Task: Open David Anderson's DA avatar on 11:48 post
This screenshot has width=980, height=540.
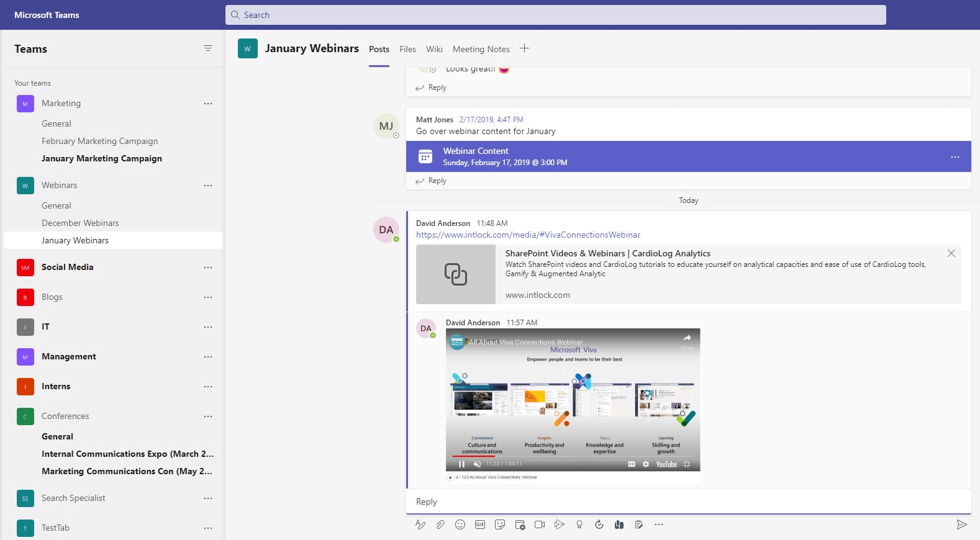Action: point(386,230)
